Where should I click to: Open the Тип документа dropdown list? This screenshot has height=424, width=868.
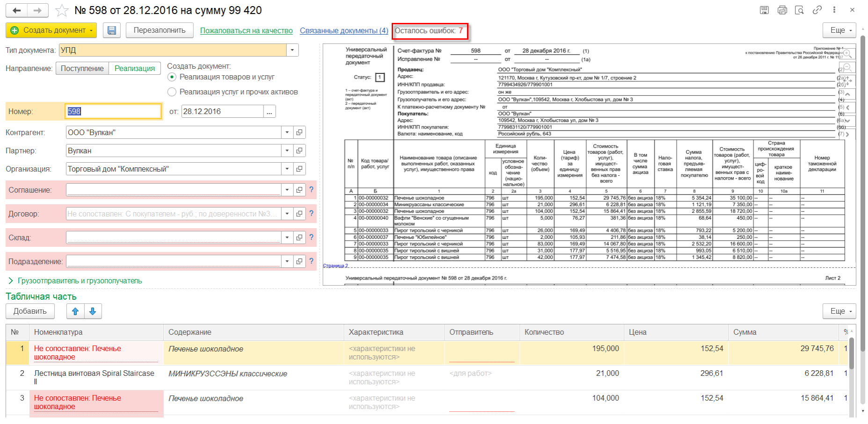tap(292, 50)
